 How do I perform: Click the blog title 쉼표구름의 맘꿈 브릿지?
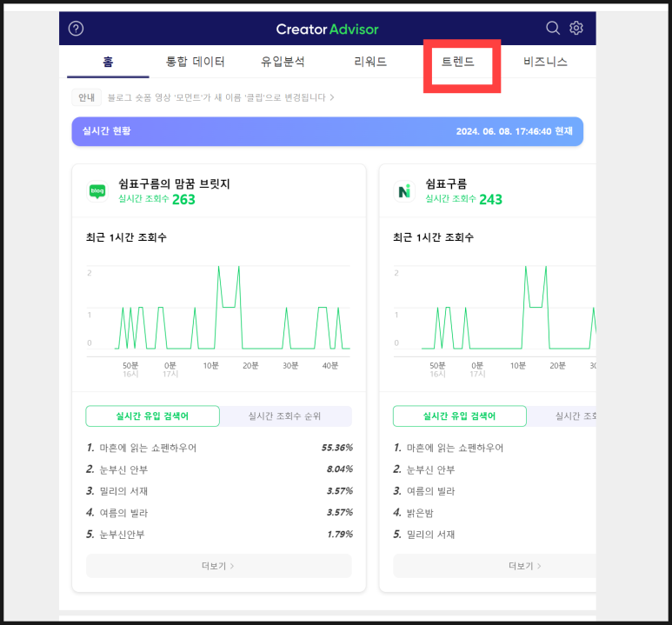pyautogui.click(x=174, y=184)
